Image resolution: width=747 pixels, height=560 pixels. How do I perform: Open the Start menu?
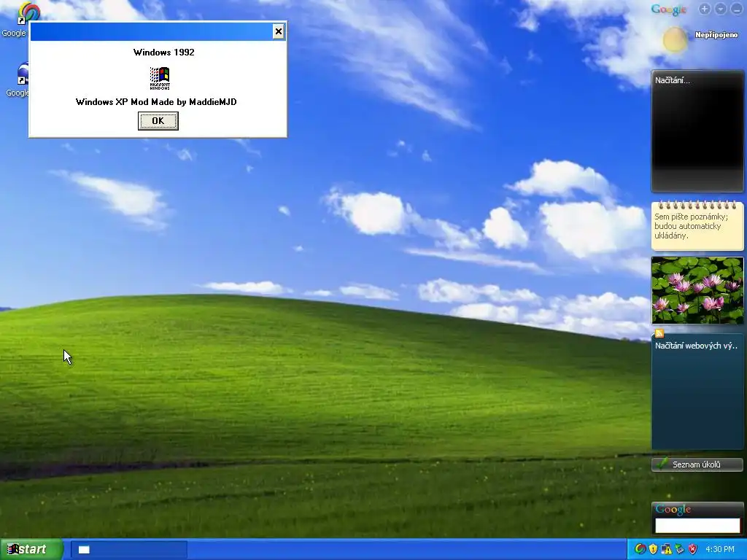click(31, 550)
